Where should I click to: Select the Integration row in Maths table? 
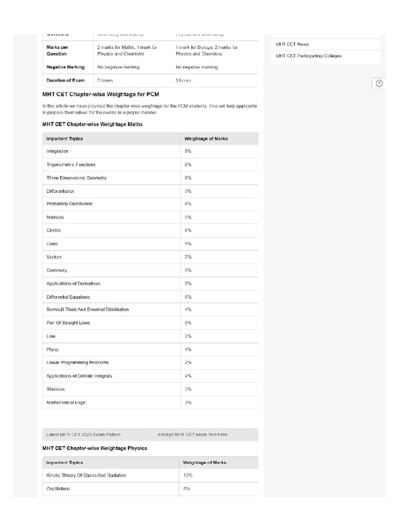tap(150, 151)
